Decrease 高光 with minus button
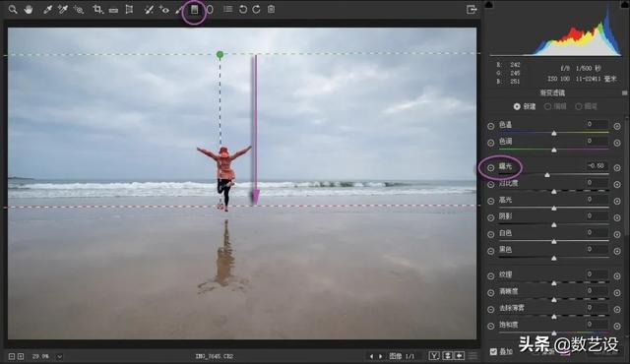 [x=490, y=201]
